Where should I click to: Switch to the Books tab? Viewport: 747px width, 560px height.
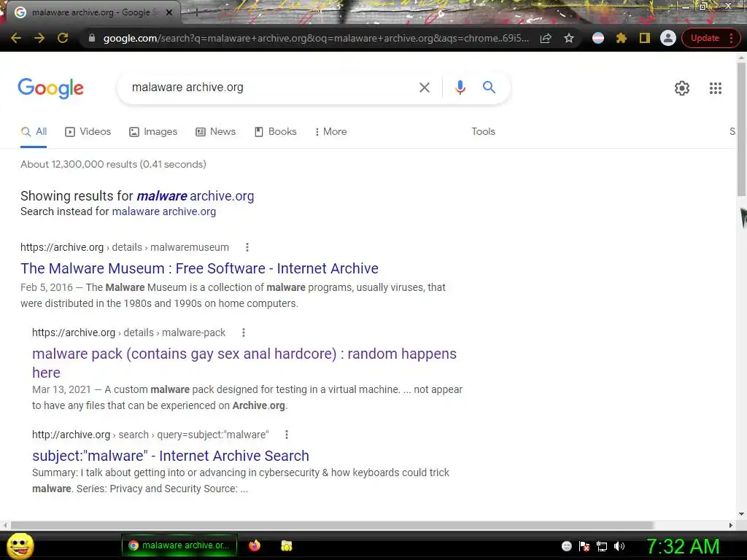(x=276, y=132)
